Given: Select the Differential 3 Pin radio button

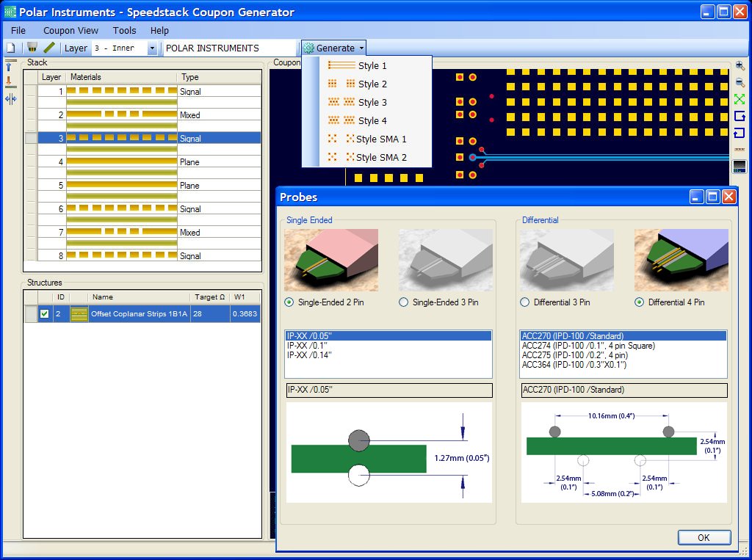Looking at the screenshot, I should point(524,302).
